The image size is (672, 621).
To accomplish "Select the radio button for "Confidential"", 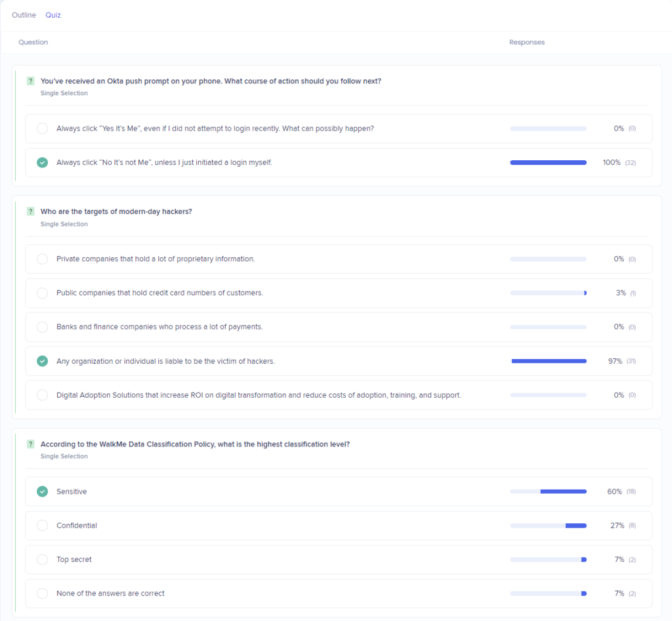I will tap(42, 525).
